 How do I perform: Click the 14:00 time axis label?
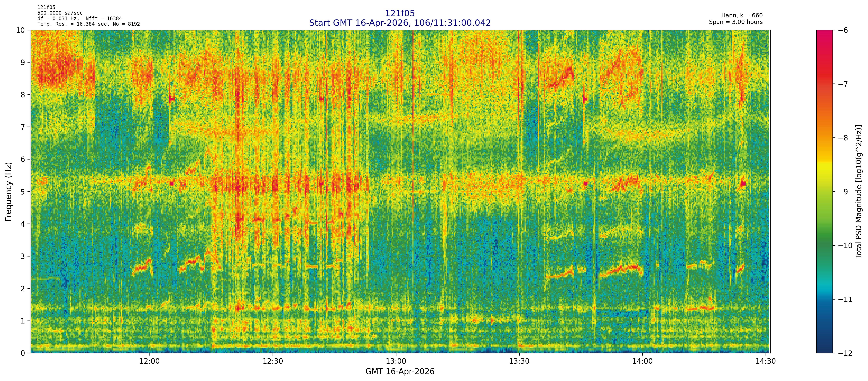pyautogui.click(x=642, y=361)
